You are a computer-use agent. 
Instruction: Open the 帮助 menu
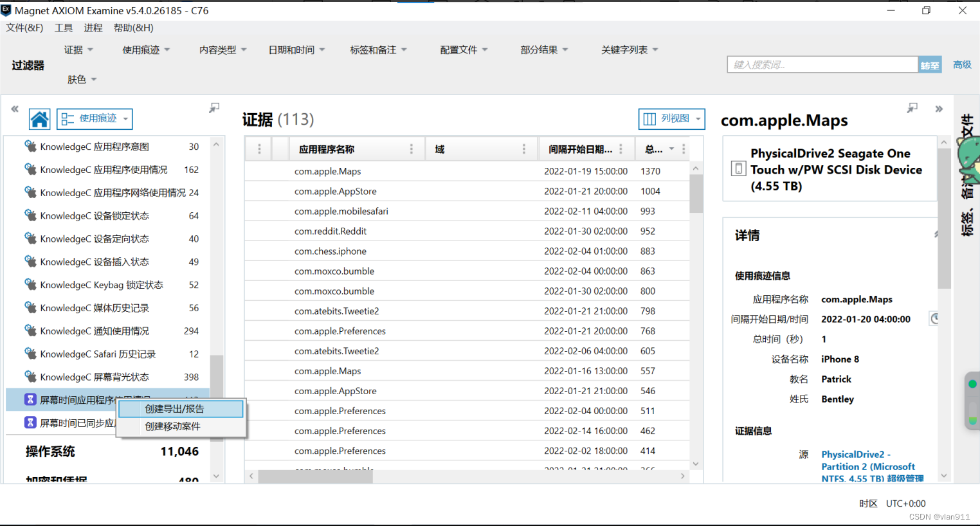click(x=134, y=28)
